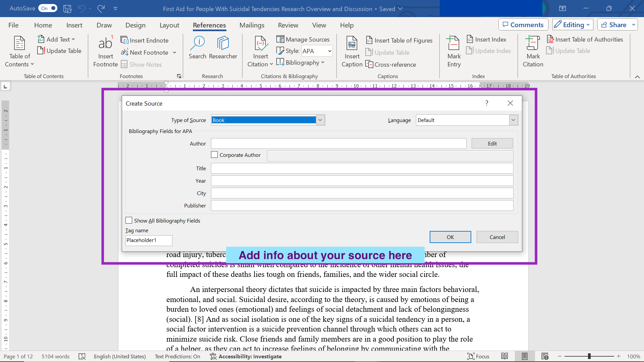Open the Researcher tool
This screenshot has height=362, width=644.
click(x=223, y=44)
